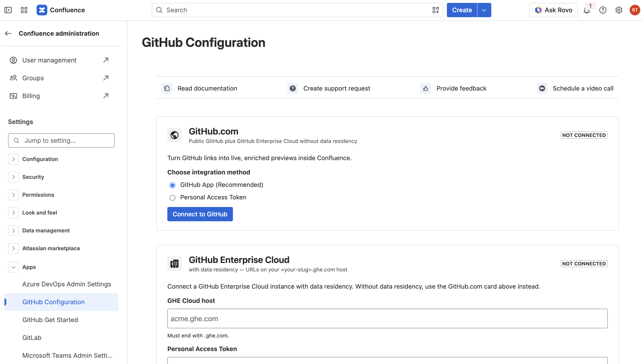Open Create support request link
The image size is (643, 364).
337,88
